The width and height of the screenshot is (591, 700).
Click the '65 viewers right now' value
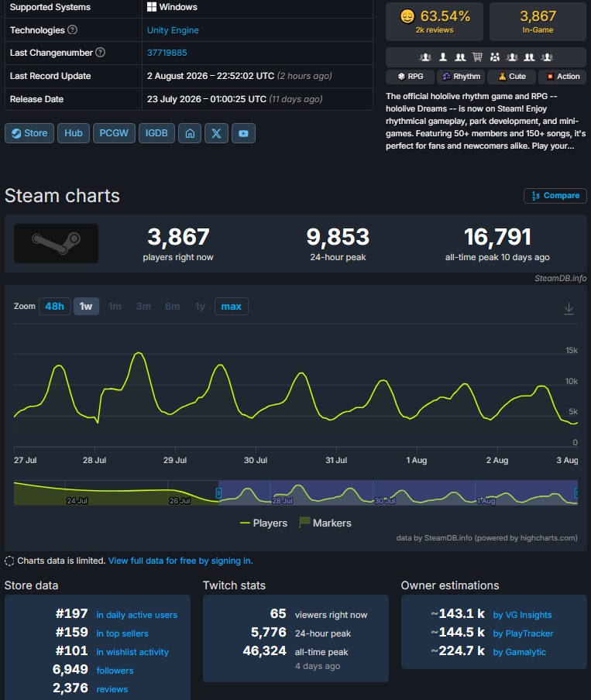click(278, 614)
